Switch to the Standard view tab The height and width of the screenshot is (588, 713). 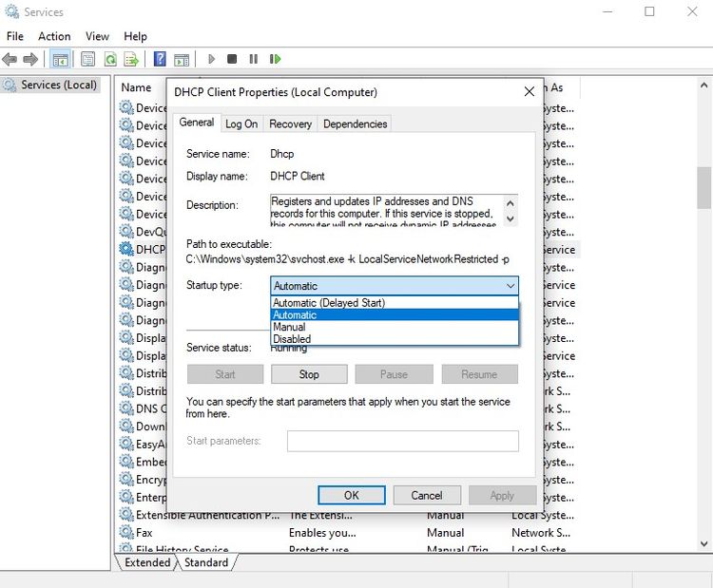(x=206, y=562)
